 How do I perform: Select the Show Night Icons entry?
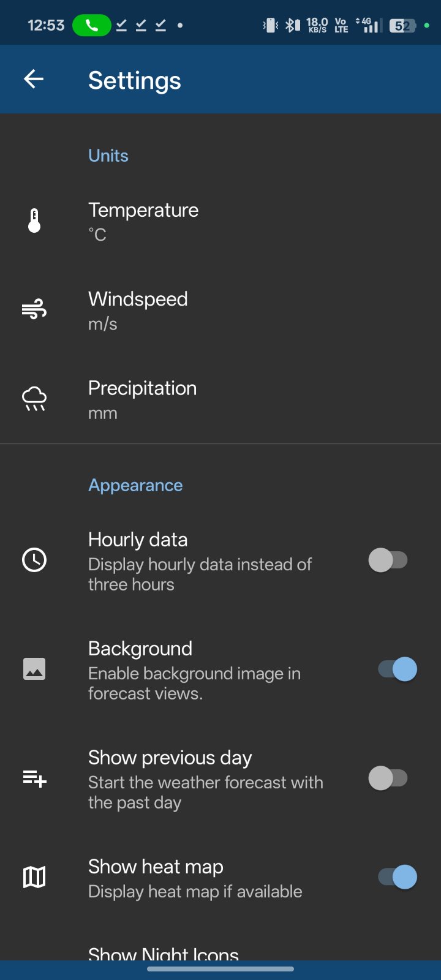[164, 952]
